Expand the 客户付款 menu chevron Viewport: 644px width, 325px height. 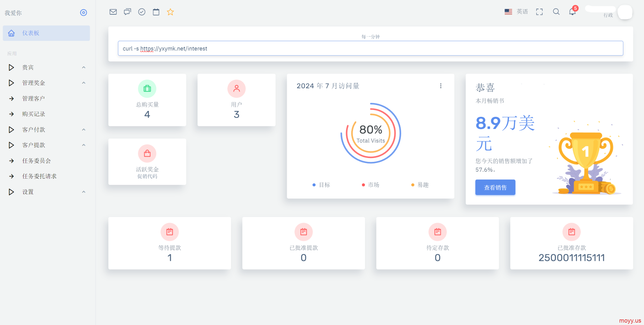click(84, 130)
